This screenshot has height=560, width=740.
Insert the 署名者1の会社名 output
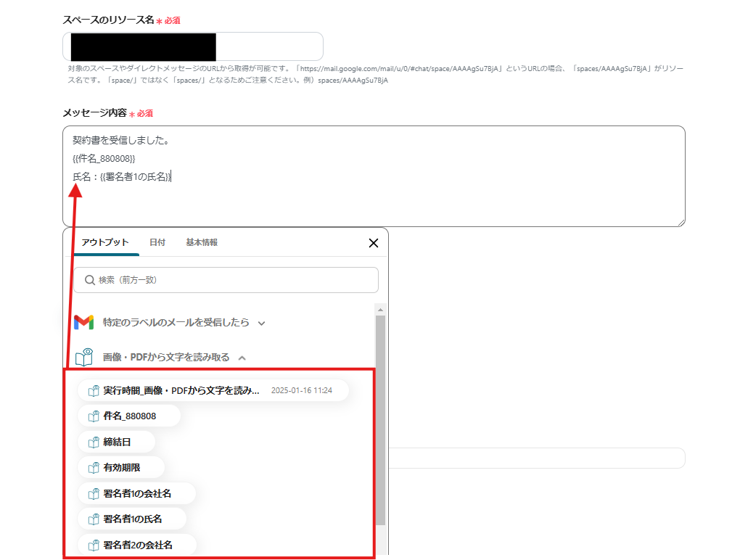[136, 493]
